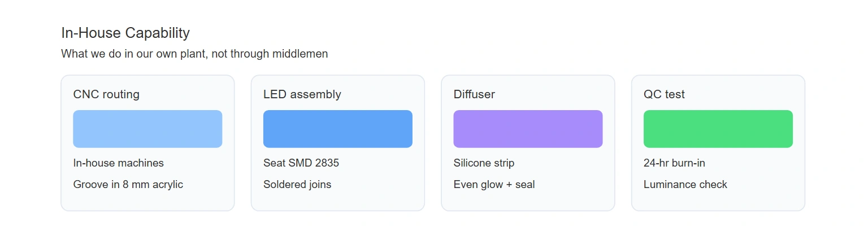
Task: Click the purple Diffuser color block
Action: coord(528,129)
